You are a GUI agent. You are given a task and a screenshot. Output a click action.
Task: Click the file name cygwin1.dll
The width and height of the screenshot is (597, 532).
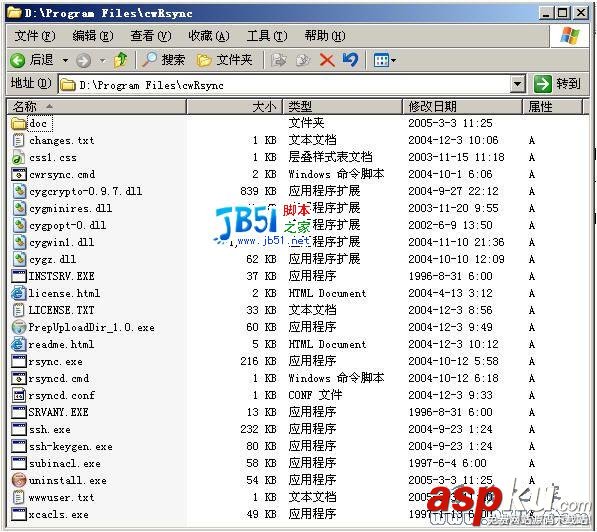[61, 243]
